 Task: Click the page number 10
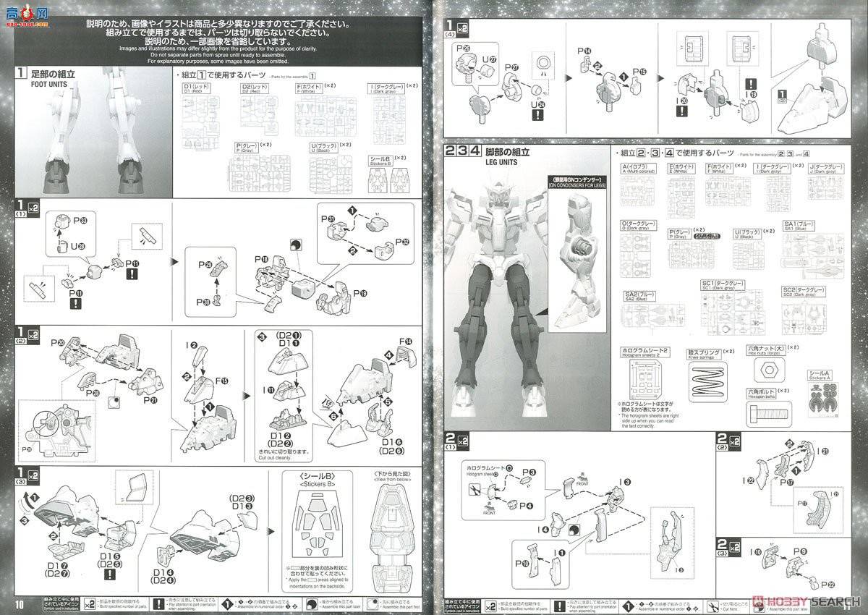tap(20, 604)
